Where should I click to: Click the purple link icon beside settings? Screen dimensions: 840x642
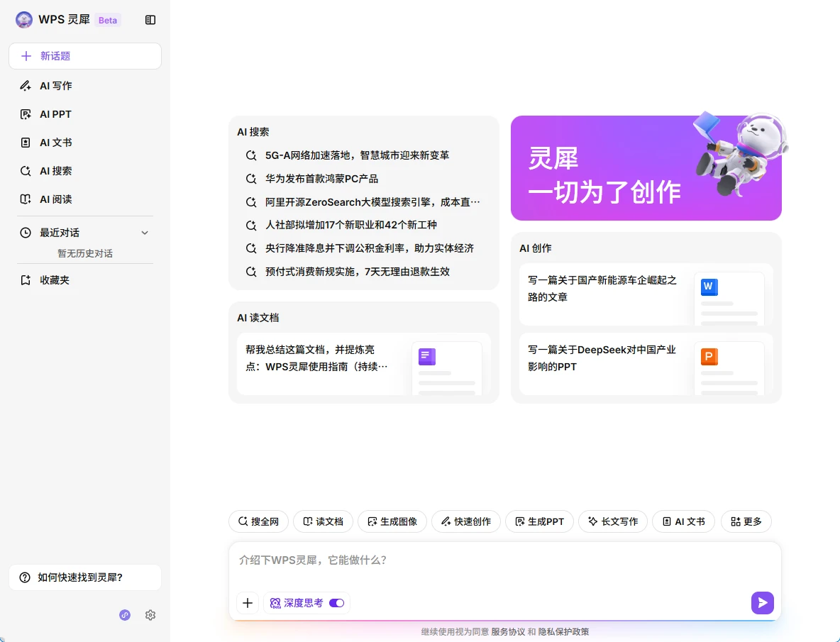tap(125, 615)
